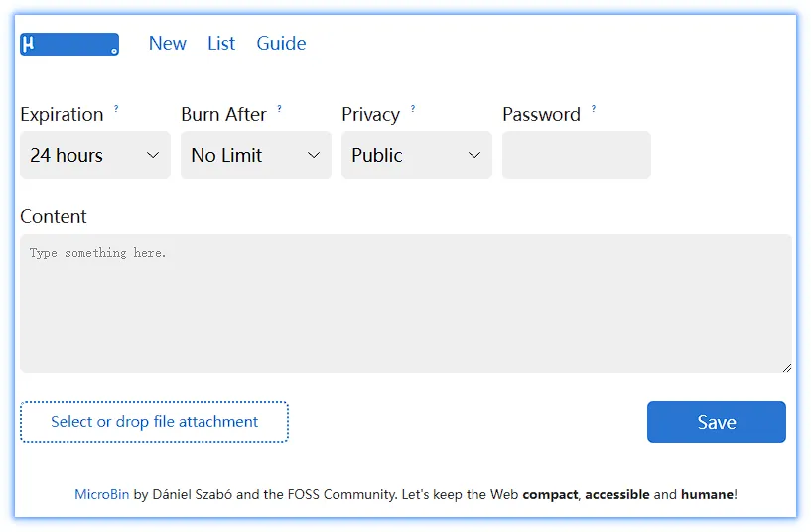Grab the Content textarea resize handle

786,367
